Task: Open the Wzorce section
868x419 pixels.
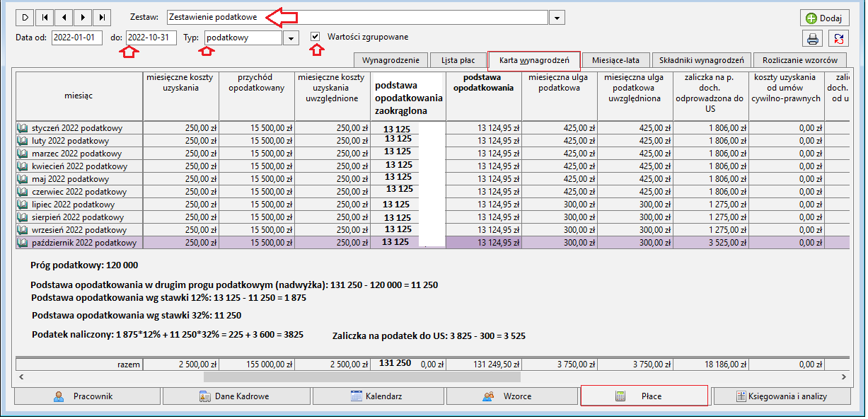Action: [x=511, y=396]
